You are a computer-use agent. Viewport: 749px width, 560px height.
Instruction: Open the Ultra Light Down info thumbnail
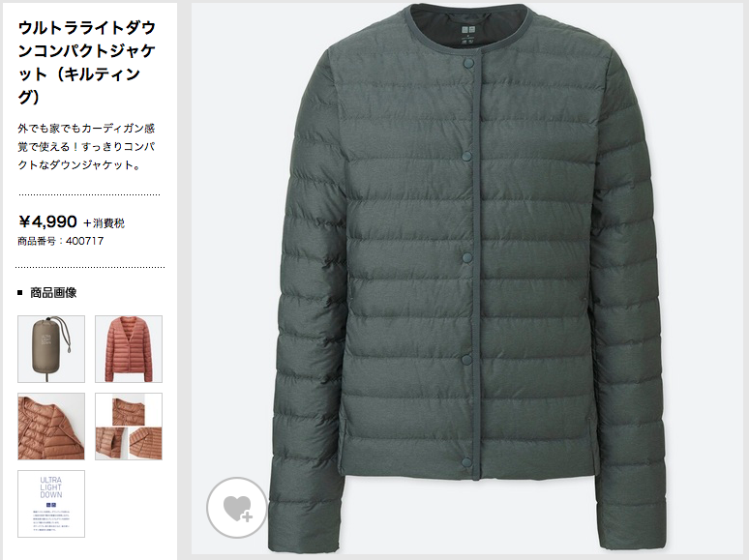click(x=51, y=504)
